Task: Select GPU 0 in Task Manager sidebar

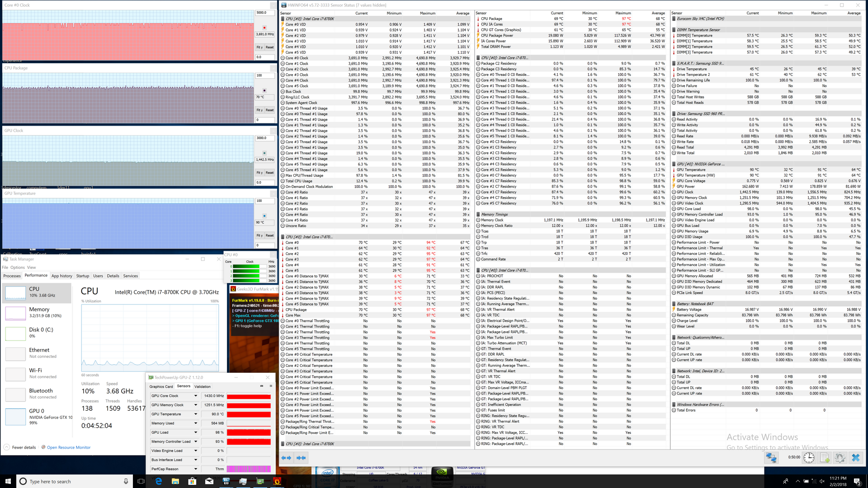Action: [37, 417]
